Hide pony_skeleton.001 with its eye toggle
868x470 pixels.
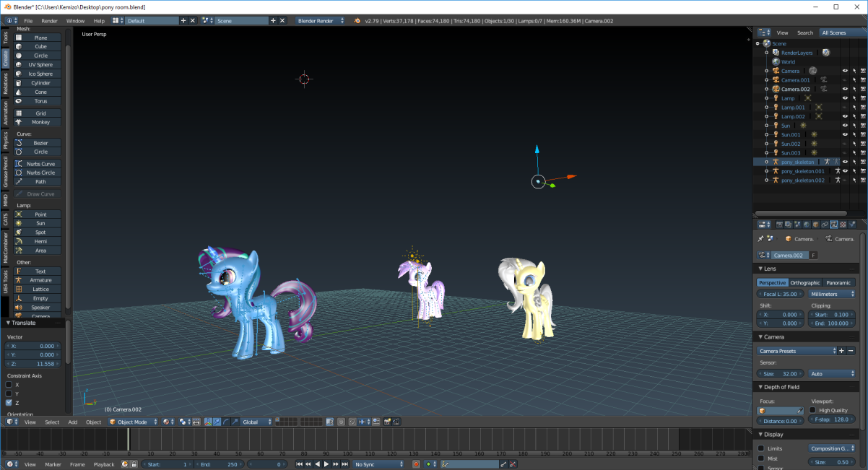coord(844,171)
